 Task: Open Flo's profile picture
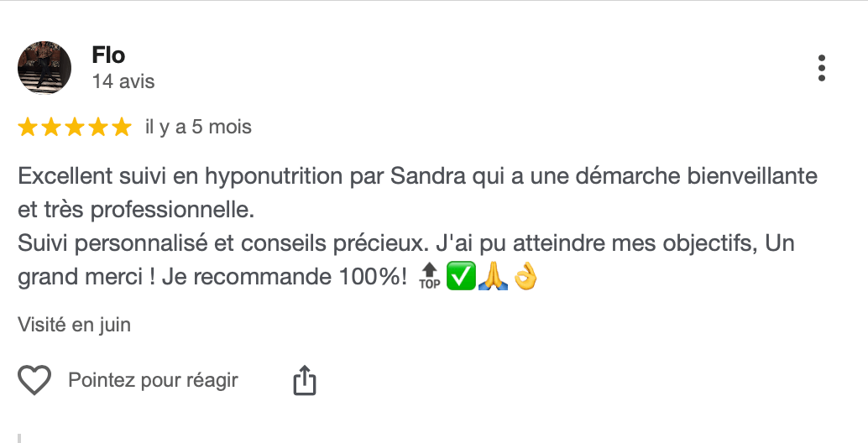pos(44,68)
